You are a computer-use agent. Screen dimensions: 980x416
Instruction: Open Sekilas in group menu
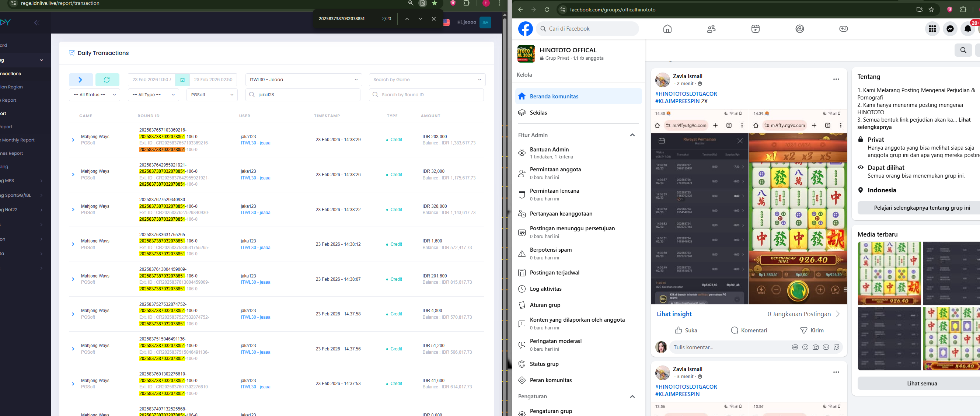tap(578, 112)
